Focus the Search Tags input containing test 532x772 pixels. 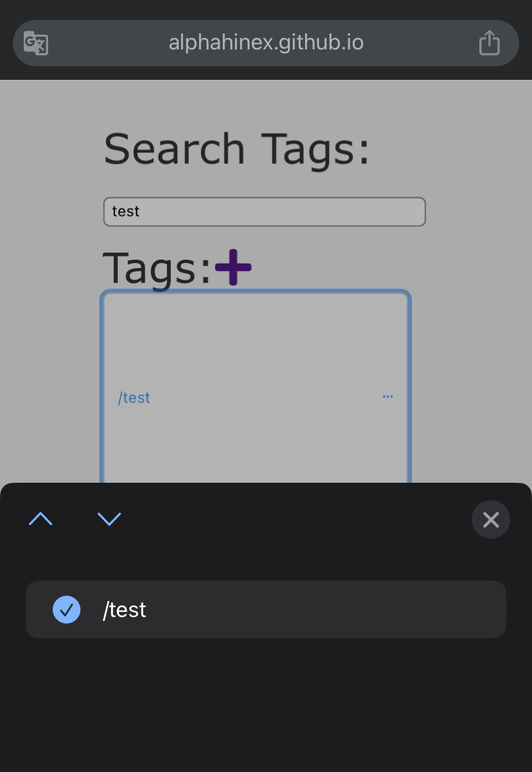(x=265, y=211)
